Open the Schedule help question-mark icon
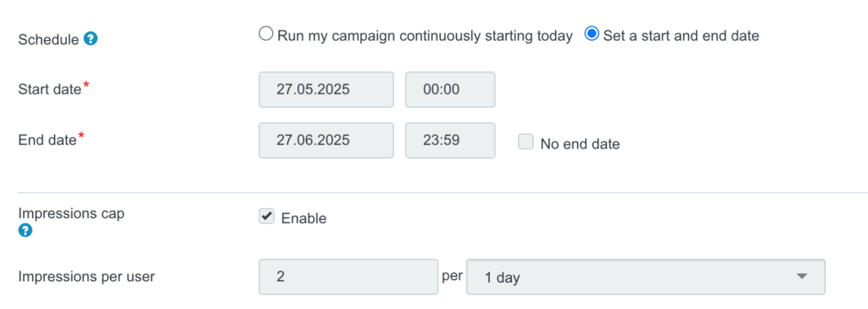The height and width of the screenshot is (309, 868). [91, 39]
